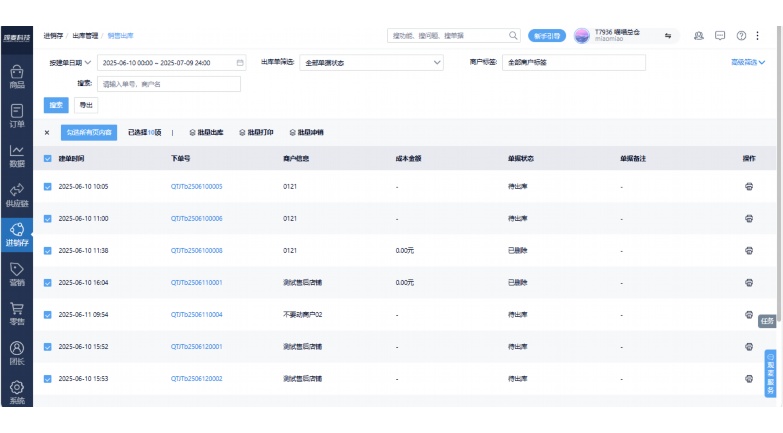
Task: Print the order QTJTo2506110001
Action: [749, 282]
